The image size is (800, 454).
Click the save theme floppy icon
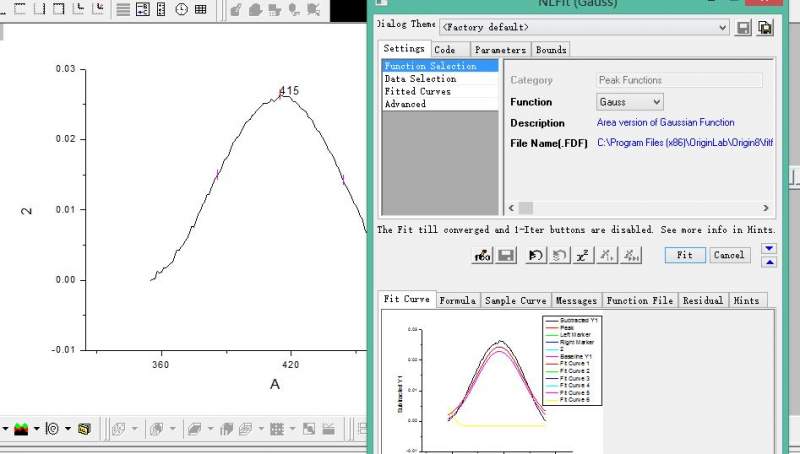click(743, 28)
